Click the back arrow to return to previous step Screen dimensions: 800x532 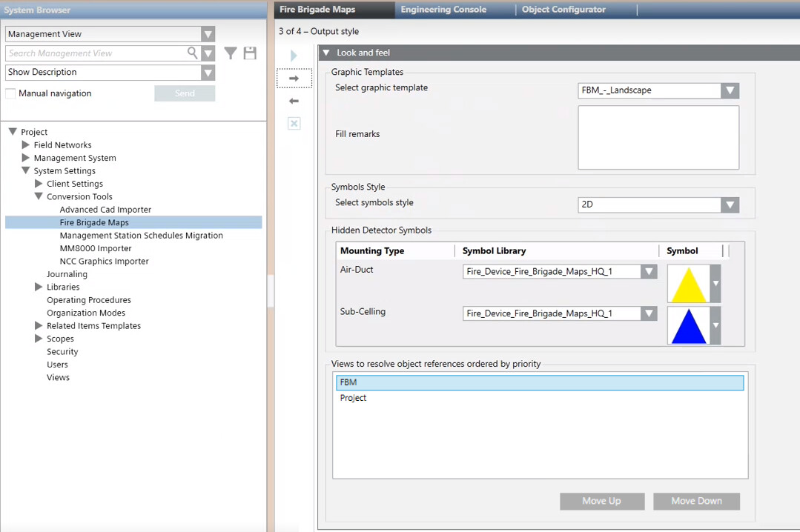[294, 100]
